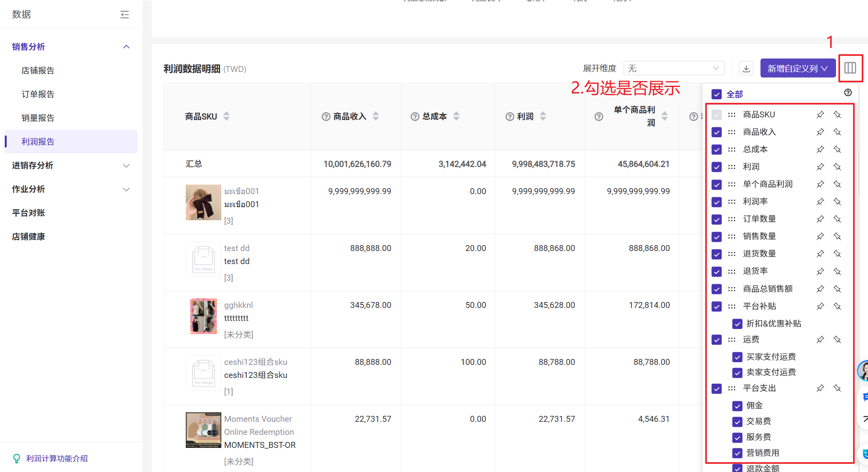This screenshot has height=472, width=868.
Task: Click the download export icon
Action: click(746, 68)
